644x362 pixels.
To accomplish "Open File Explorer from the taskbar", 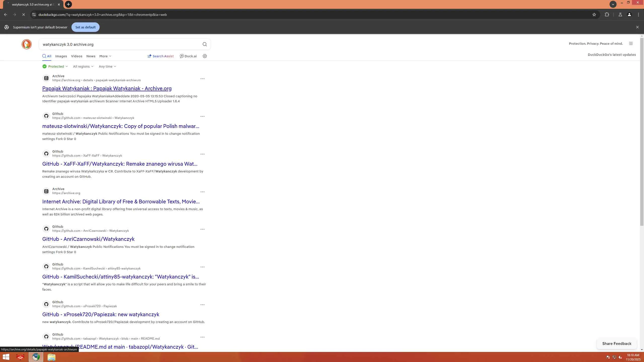I will pyautogui.click(x=51, y=357).
